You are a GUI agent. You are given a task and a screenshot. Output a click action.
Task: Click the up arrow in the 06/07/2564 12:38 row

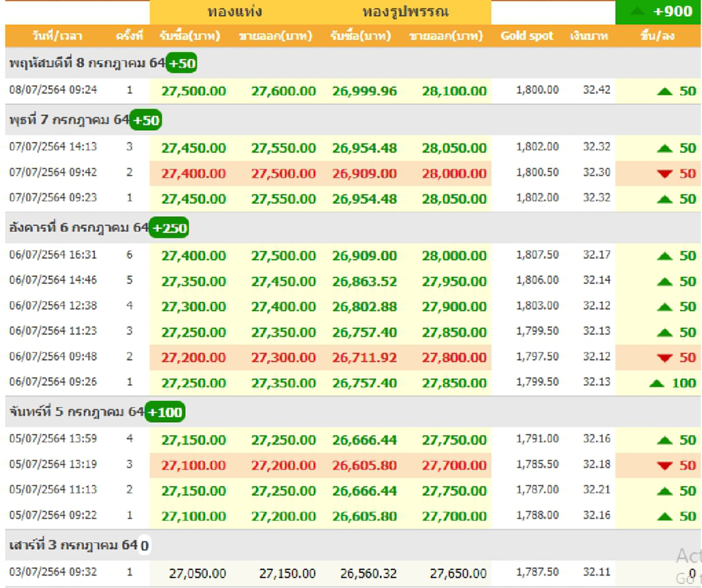pos(665,307)
